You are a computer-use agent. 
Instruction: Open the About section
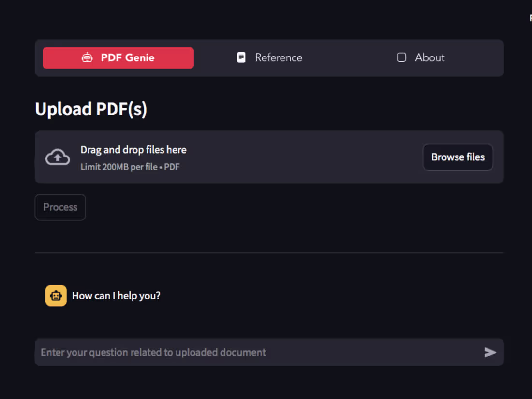pyautogui.click(x=421, y=57)
